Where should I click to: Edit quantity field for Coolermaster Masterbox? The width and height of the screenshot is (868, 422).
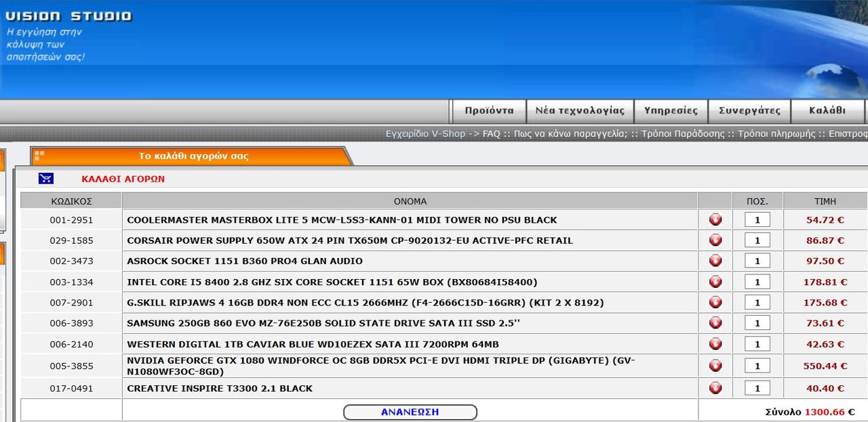757,219
